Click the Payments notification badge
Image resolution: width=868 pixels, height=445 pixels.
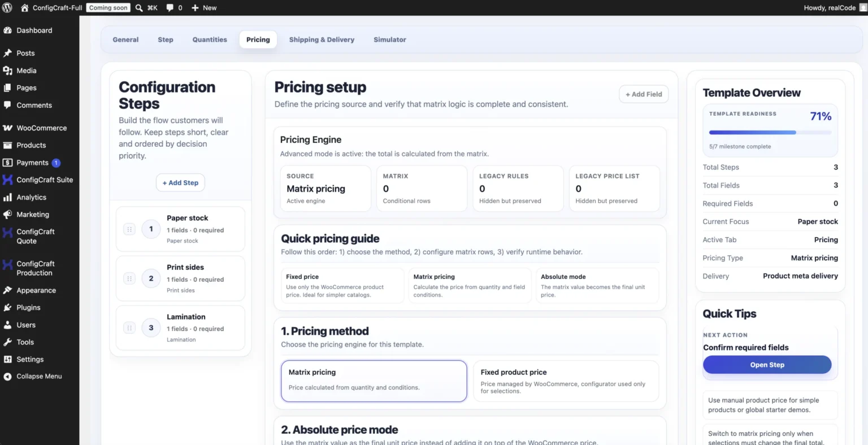click(x=56, y=163)
